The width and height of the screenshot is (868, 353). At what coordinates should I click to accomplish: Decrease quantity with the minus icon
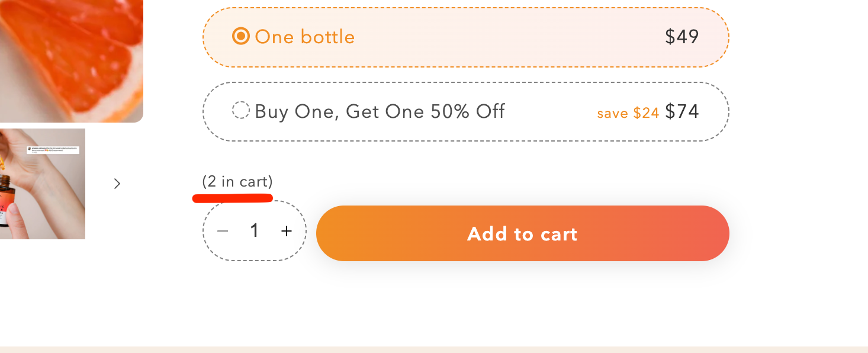tap(223, 231)
